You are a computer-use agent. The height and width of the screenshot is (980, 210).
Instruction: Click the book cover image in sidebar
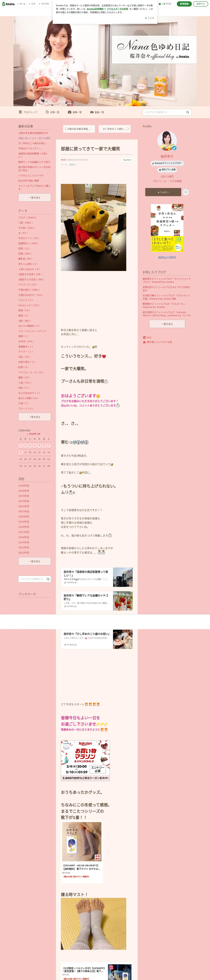click(167, 228)
